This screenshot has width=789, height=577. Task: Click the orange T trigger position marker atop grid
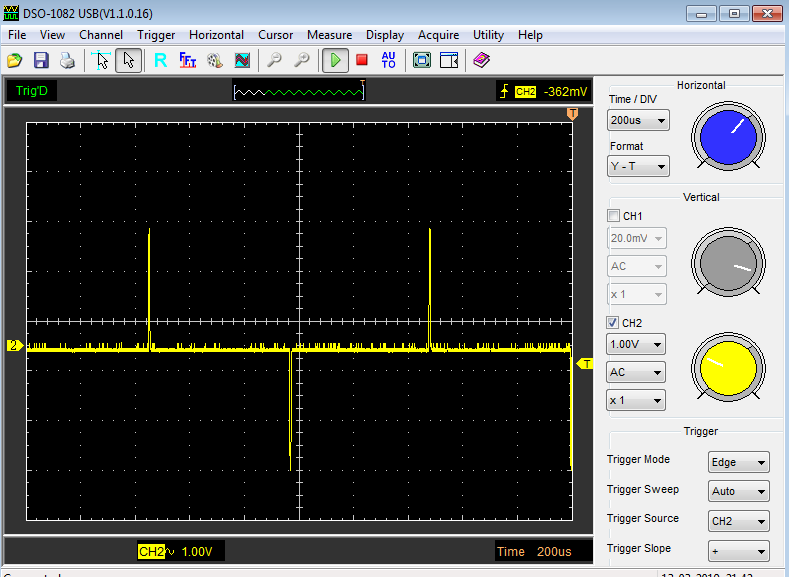click(x=572, y=114)
